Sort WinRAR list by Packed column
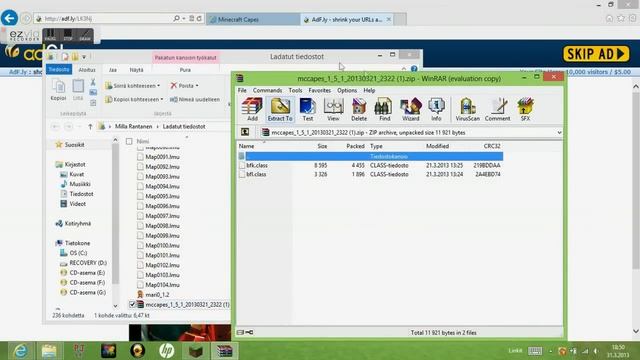640x360 pixels. pos(355,146)
